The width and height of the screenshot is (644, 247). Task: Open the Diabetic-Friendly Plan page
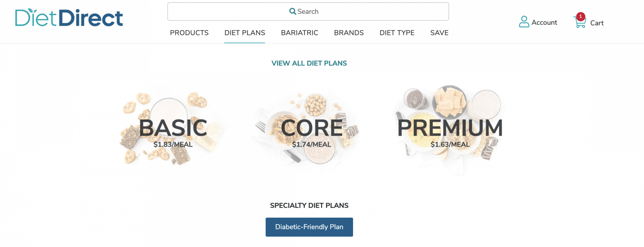309,227
